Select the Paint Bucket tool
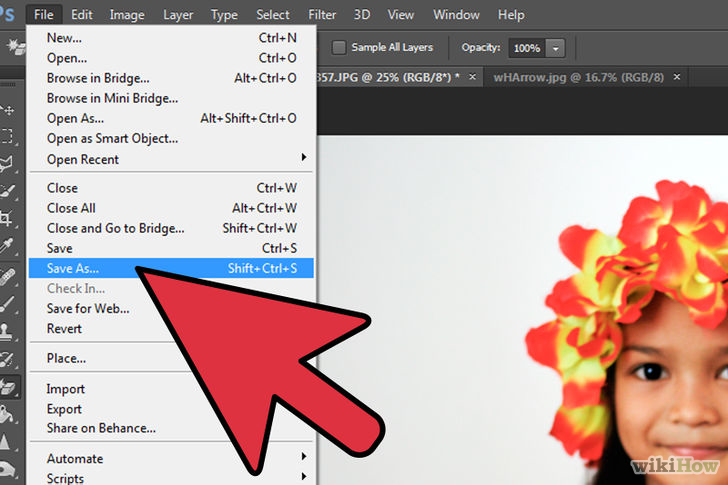 6,414
